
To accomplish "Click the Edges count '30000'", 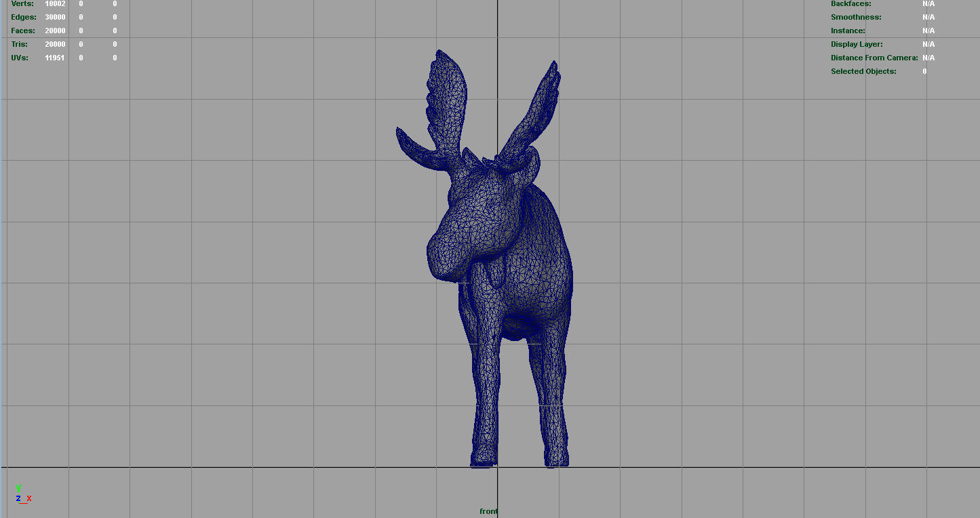I will [55, 17].
